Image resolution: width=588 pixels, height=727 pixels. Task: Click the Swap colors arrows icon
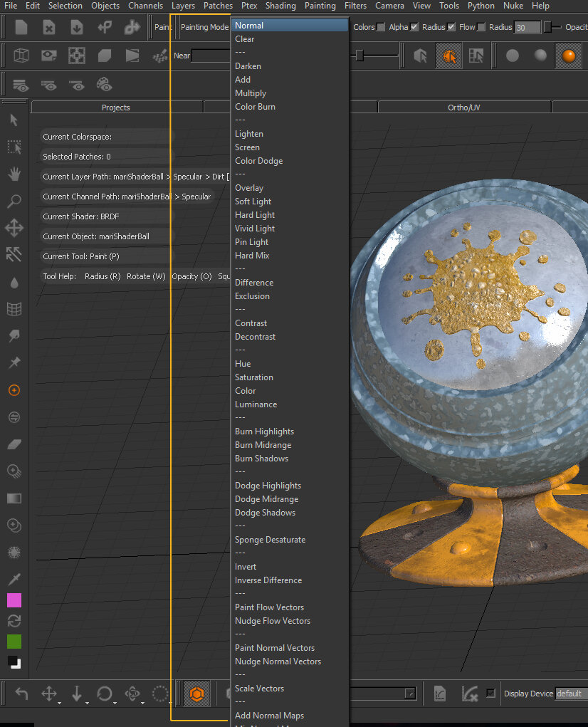[14, 620]
